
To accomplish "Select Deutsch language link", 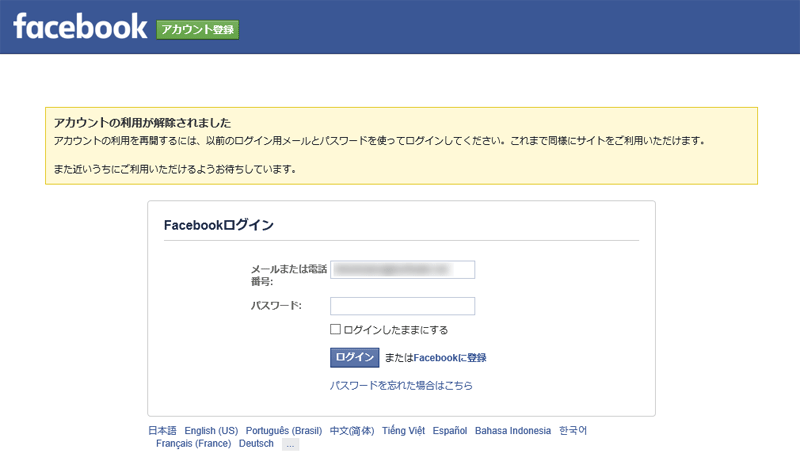I will (x=256, y=444).
